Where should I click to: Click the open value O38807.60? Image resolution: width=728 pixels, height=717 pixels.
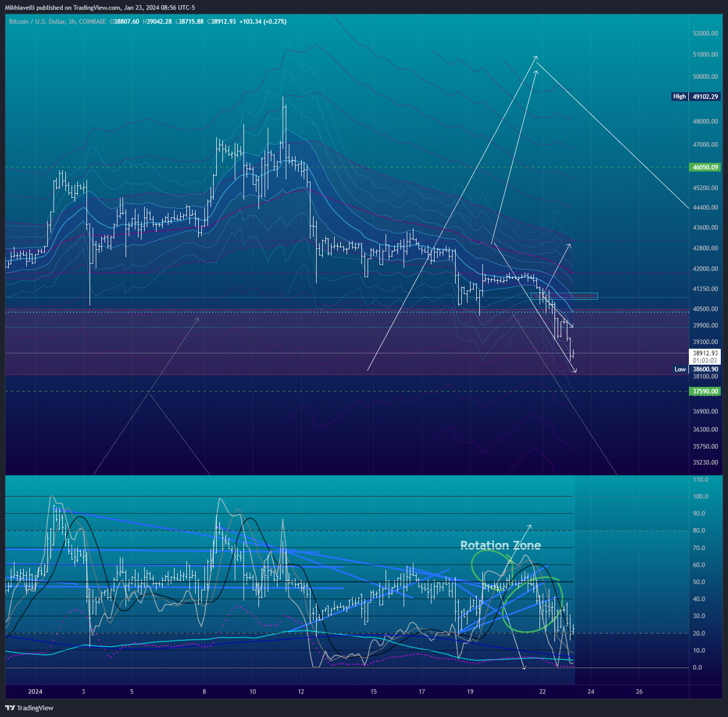(125, 22)
